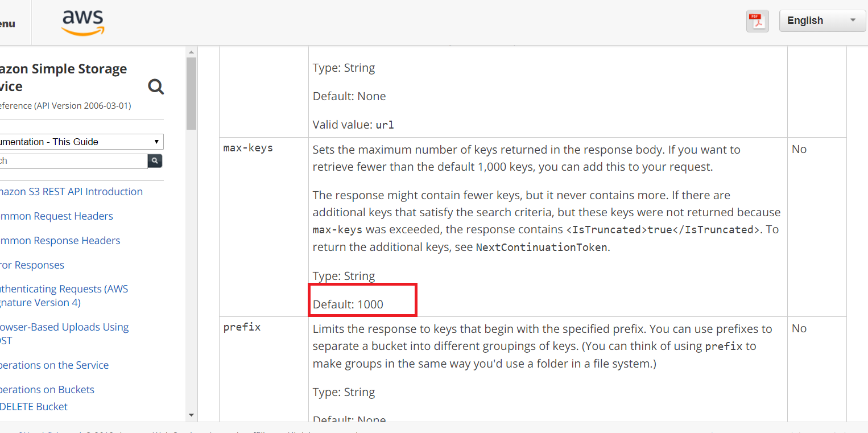The width and height of the screenshot is (868, 433).
Task: Expand 'Operations on Buckets'
Action: point(47,389)
